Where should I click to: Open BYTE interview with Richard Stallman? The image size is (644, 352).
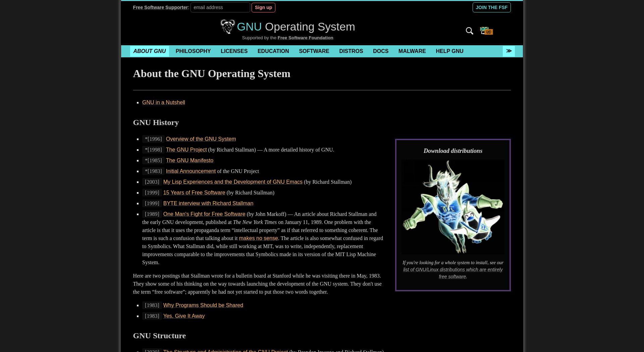[x=208, y=203]
